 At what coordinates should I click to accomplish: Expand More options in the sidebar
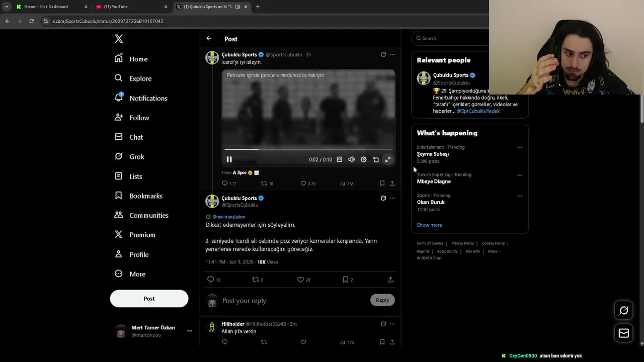click(130, 274)
